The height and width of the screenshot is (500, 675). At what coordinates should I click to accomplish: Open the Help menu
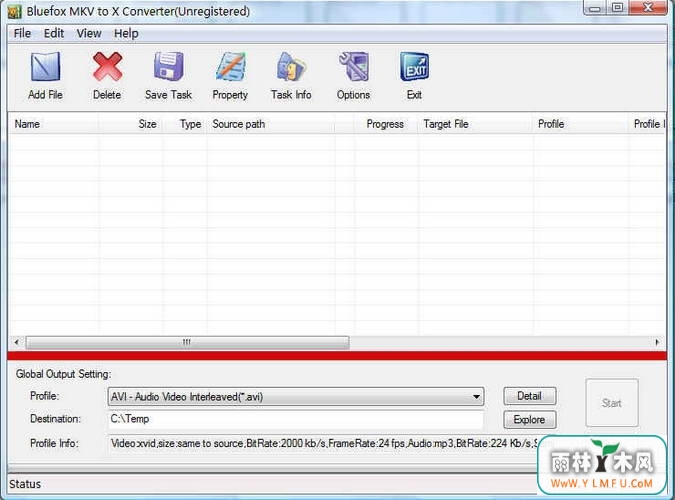pos(126,33)
